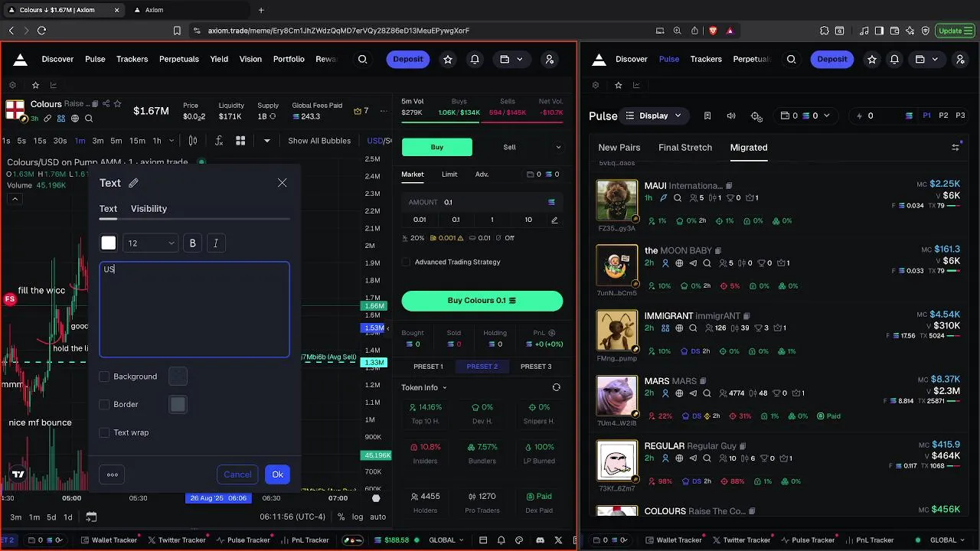The width and height of the screenshot is (980, 551).
Task: Open browser extensions puzzle icon
Action: click(825, 31)
